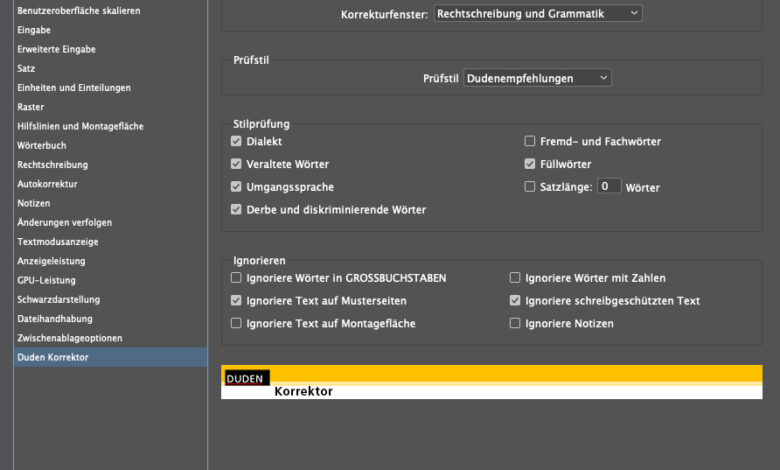Open Zwischenablageoptionen in the sidebar
The width and height of the screenshot is (780, 470).
(70, 338)
